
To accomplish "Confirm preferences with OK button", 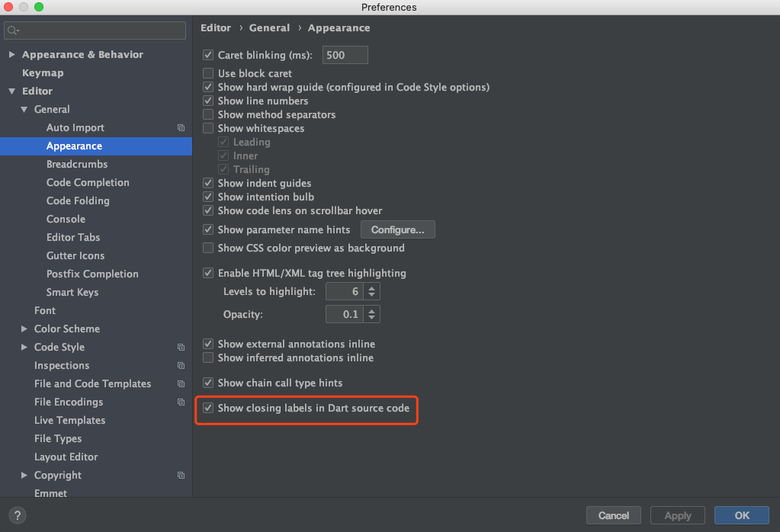I will pos(742,515).
